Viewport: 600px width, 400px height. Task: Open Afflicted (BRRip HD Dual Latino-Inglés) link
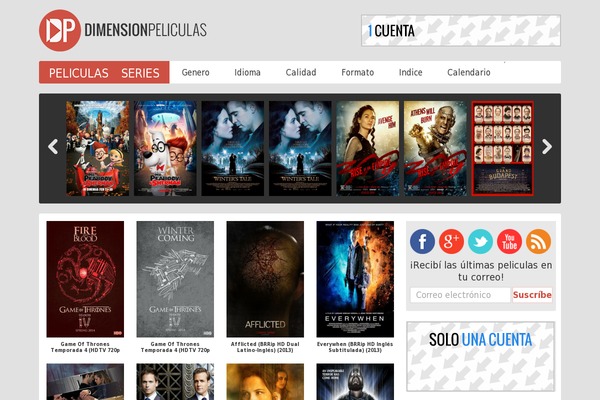tap(265, 347)
